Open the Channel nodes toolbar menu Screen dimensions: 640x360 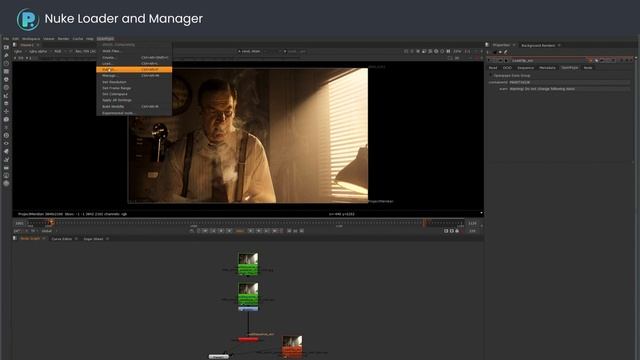(x=6, y=71)
